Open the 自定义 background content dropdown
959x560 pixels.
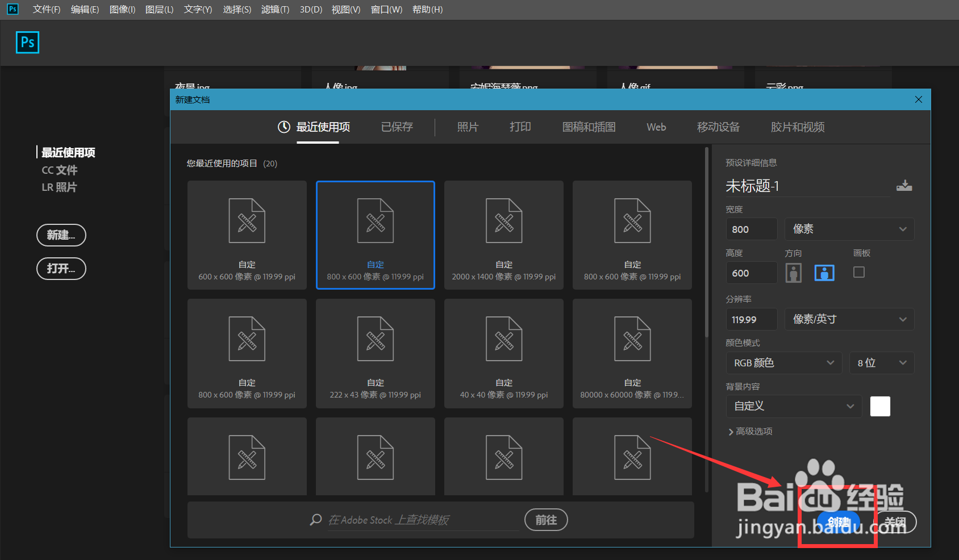pyautogui.click(x=794, y=406)
